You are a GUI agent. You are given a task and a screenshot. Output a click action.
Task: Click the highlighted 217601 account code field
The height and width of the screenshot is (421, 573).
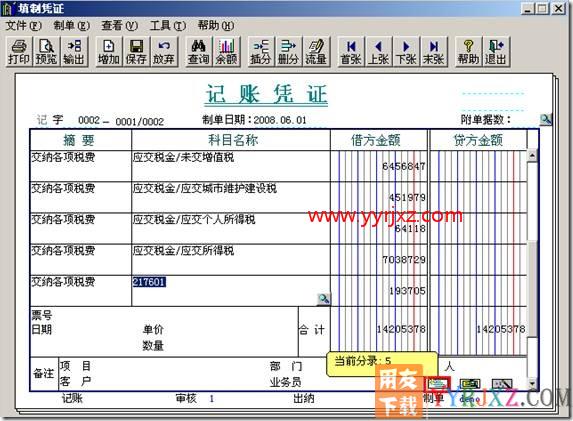point(149,282)
